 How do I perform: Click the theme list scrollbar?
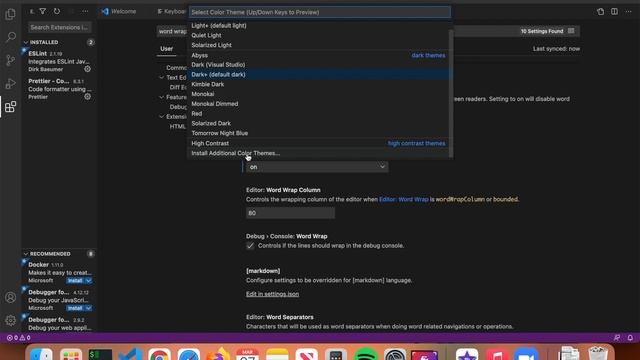tap(451, 93)
